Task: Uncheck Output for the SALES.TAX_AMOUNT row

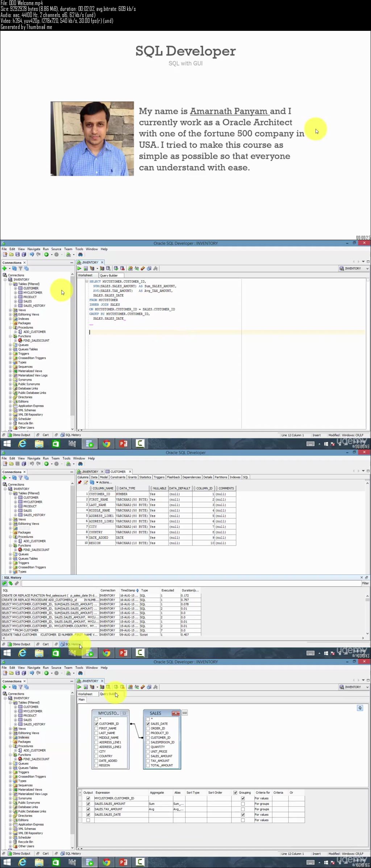Action: pos(88,809)
